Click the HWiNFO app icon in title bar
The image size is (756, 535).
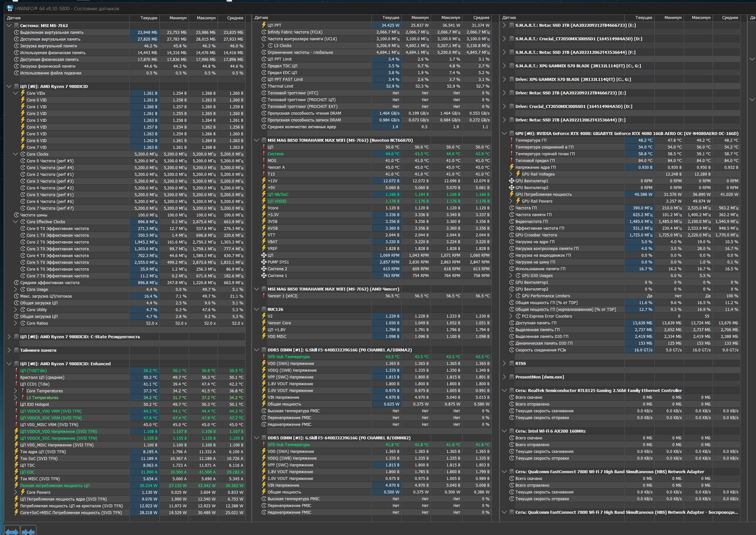10,8
